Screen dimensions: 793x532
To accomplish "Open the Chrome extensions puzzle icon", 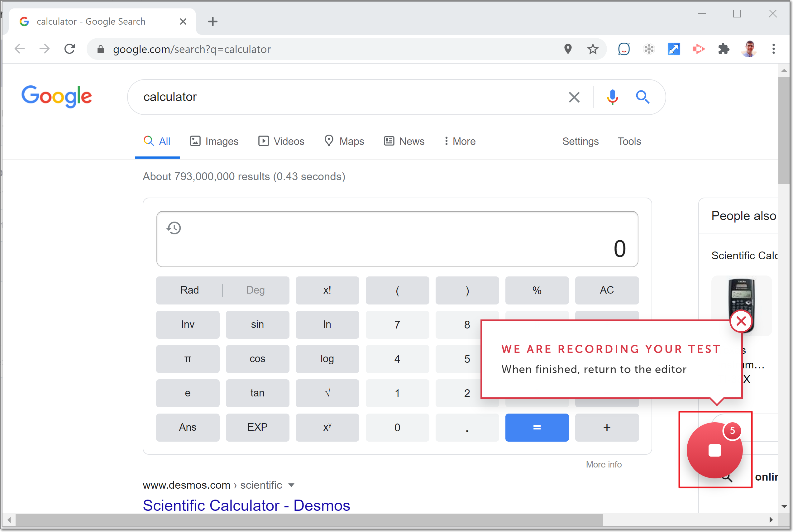I will (724, 49).
